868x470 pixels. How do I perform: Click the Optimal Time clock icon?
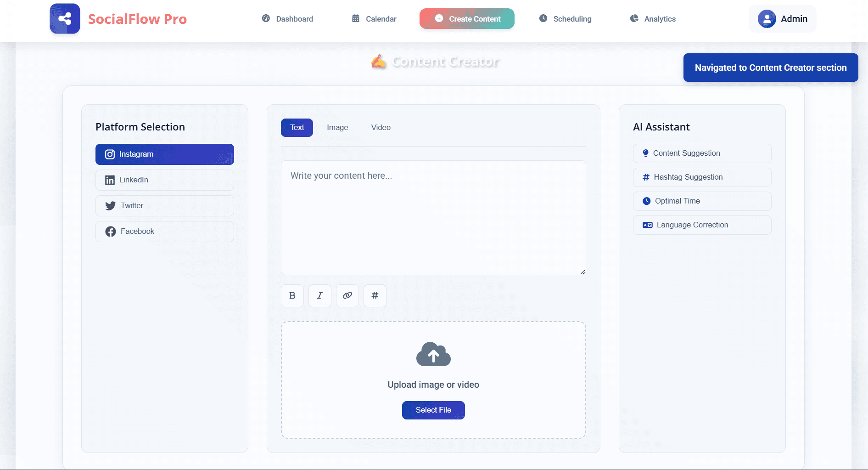click(646, 201)
